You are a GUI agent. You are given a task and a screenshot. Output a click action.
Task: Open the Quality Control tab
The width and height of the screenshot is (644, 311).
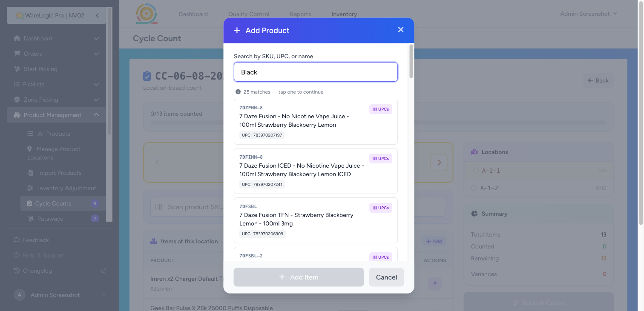point(249,14)
